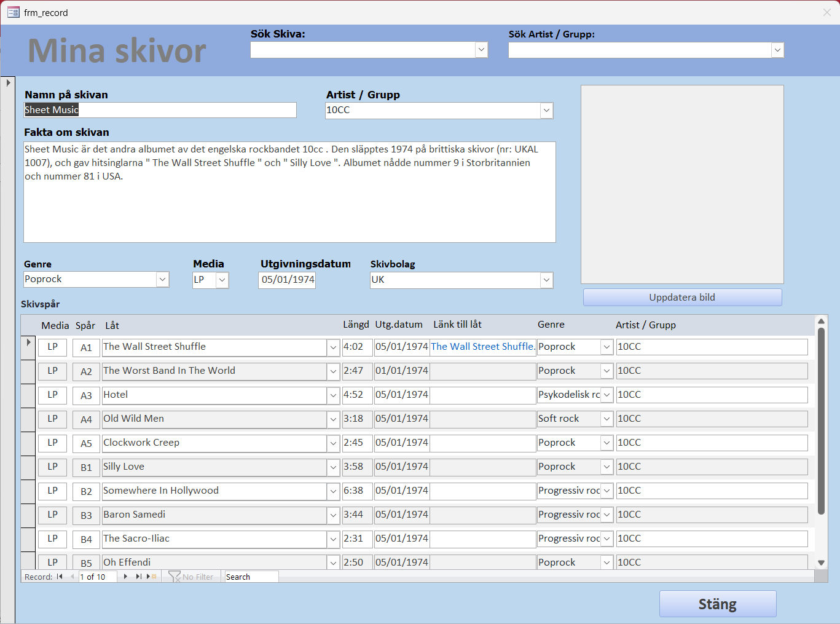The image size is (840, 624).
Task: Open The Wall Street Shuffle link
Action: [x=482, y=347]
